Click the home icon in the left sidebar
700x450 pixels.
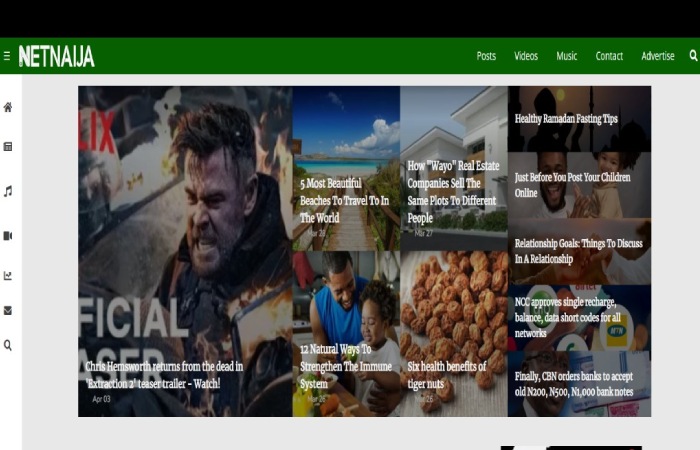(x=8, y=107)
